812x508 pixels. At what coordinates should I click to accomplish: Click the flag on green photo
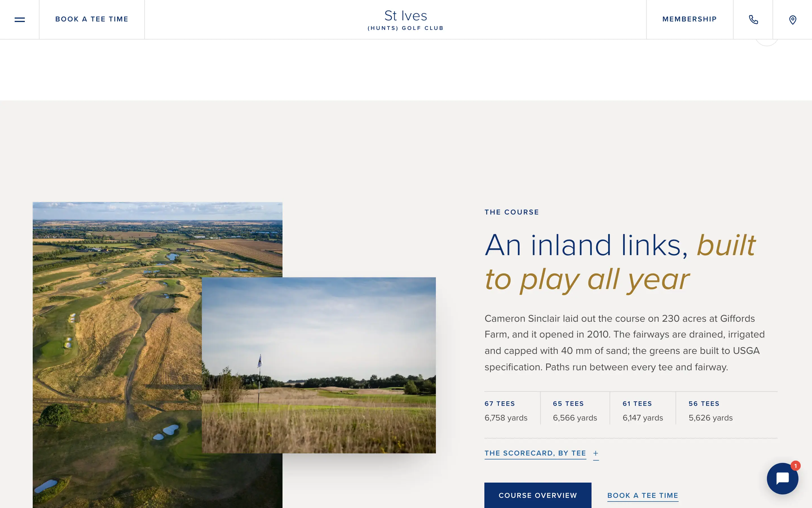click(x=319, y=365)
